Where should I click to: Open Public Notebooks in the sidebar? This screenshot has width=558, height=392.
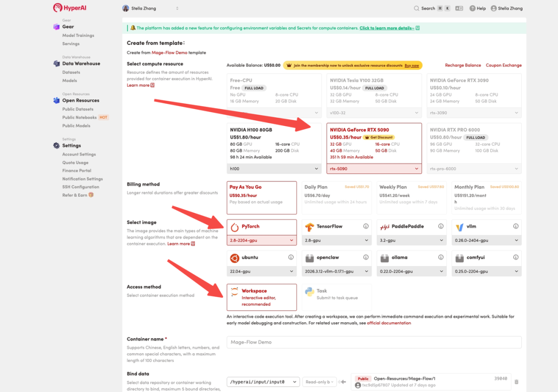coord(80,117)
